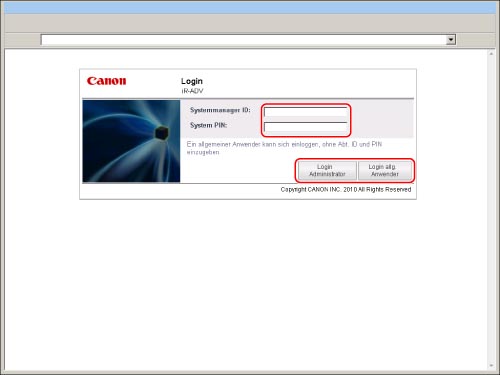Click the gray toolbar strip above the address bar
This screenshot has width=500, height=375.
[x=250, y=23]
